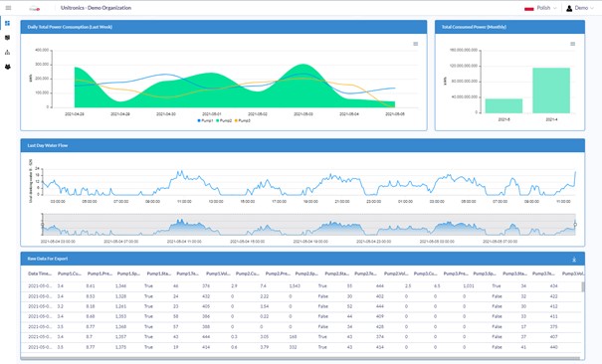Open the hamburger navigation menu
602x364 pixels.
click(x=8, y=8)
